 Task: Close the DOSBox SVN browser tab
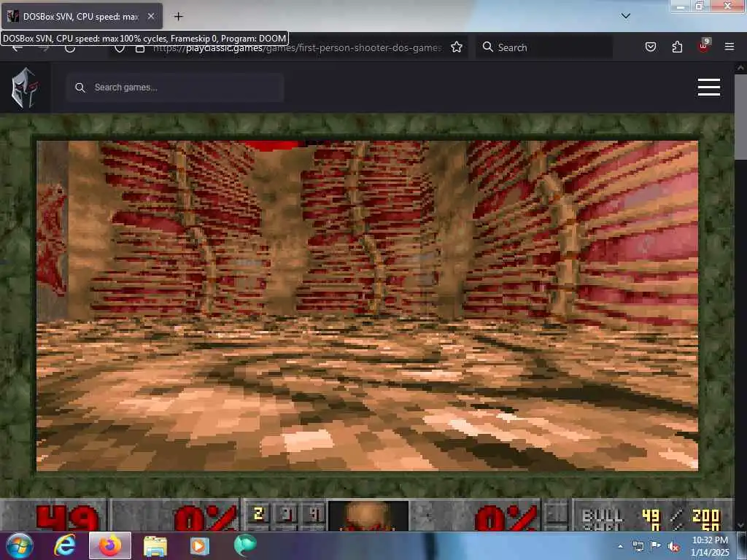[x=151, y=16]
